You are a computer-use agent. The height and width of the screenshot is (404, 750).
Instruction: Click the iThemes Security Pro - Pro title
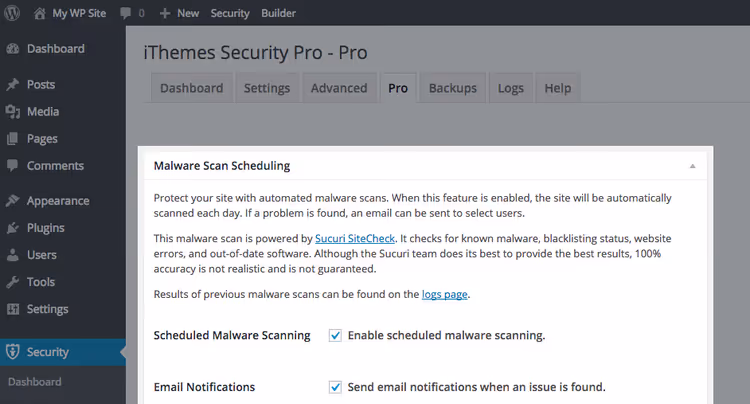coord(255,53)
